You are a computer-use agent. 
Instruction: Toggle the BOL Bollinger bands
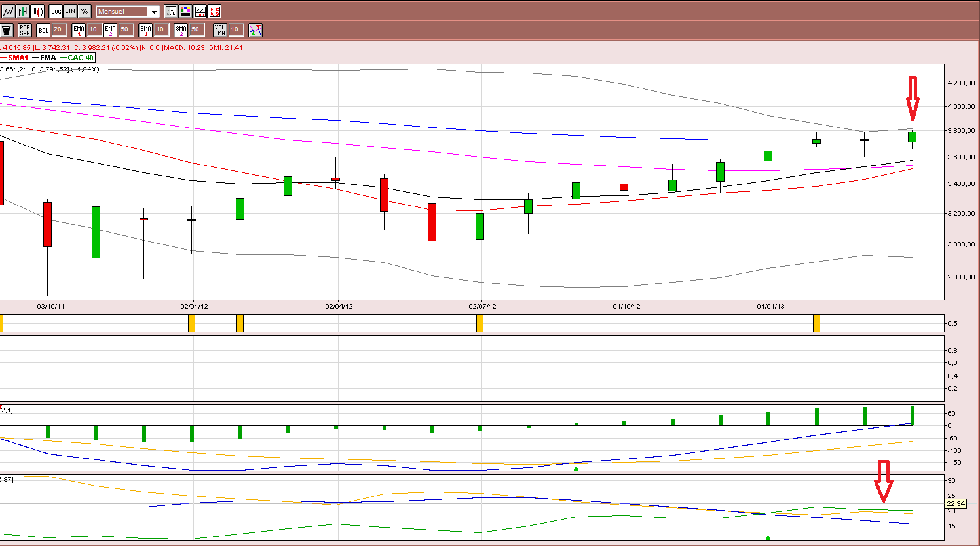[43, 30]
